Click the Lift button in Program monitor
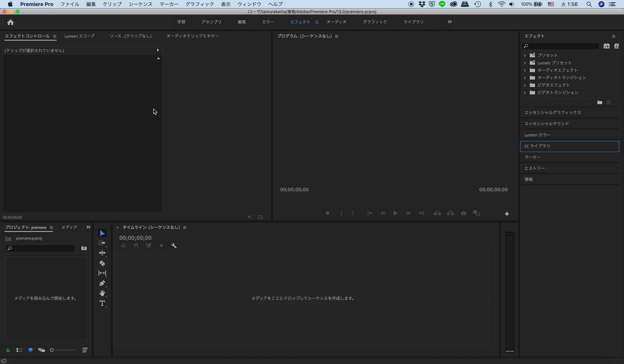The width and height of the screenshot is (624, 364). click(437, 213)
